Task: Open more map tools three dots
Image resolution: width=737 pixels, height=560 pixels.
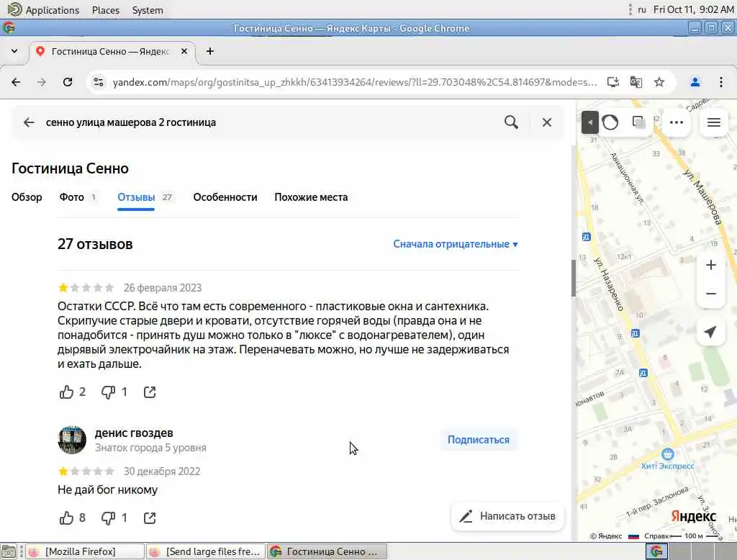Action: (676, 122)
